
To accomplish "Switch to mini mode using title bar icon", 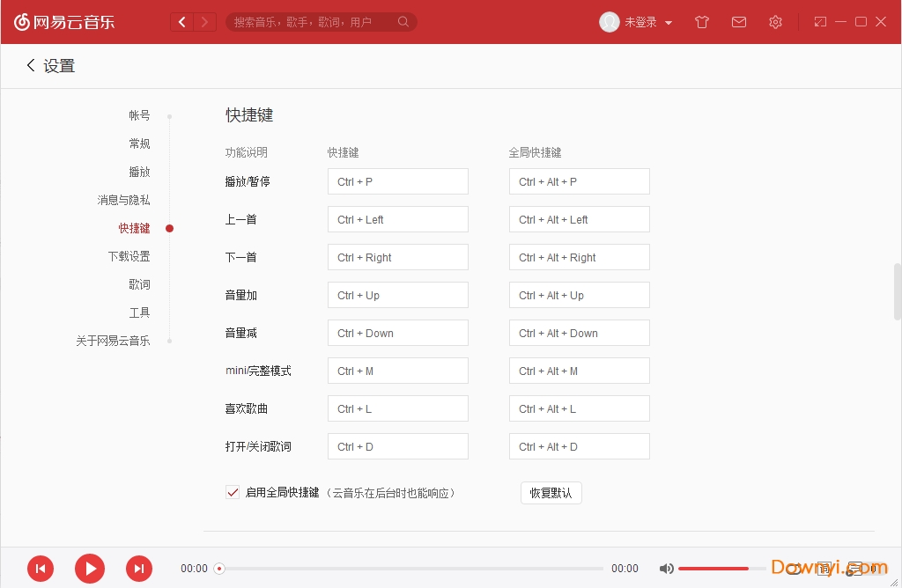I will 820,22.
